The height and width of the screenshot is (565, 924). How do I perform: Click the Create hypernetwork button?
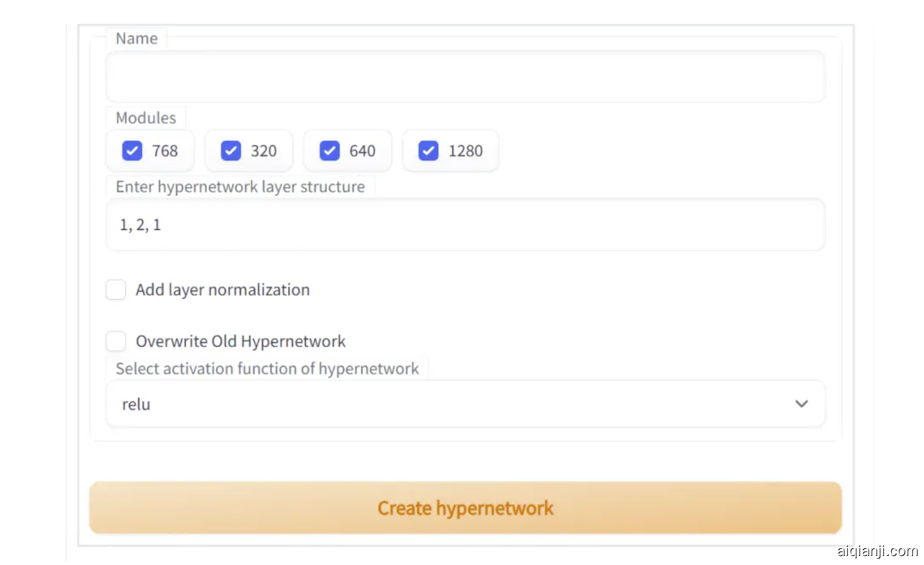[x=465, y=508]
